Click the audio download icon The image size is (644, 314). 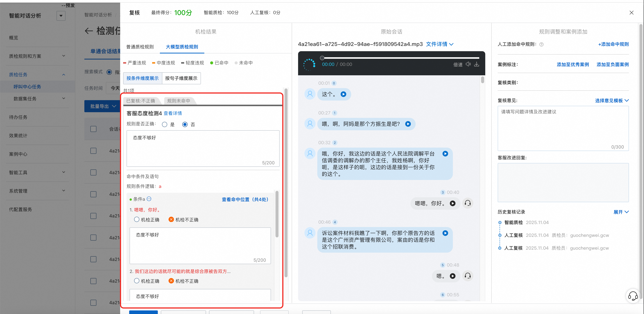coord(476,64)
